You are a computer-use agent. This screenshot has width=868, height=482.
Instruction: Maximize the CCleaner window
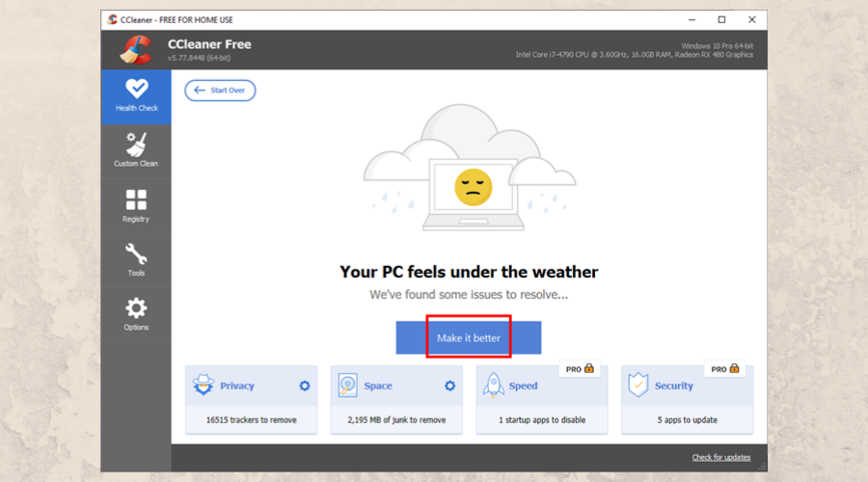coord(721,19)
